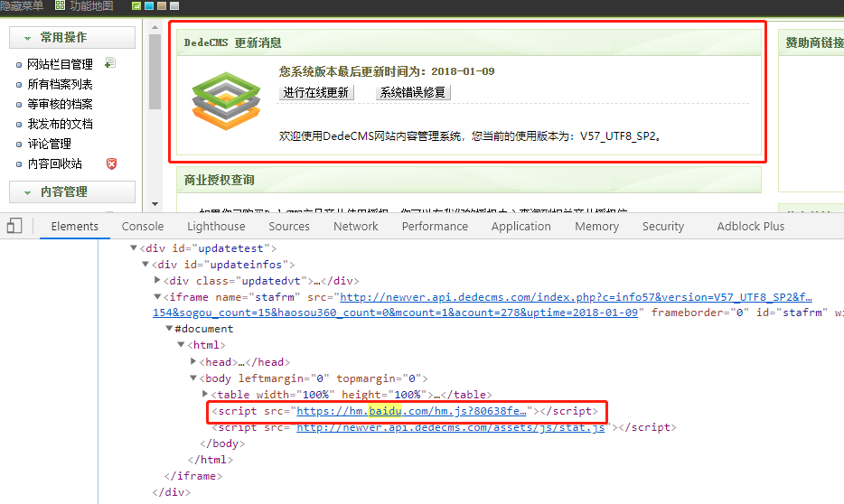The width and height of the screenshot is (844, 504).
Task: Open 我发布的文档 in the sidebar
Action: [x=60, y=125]
